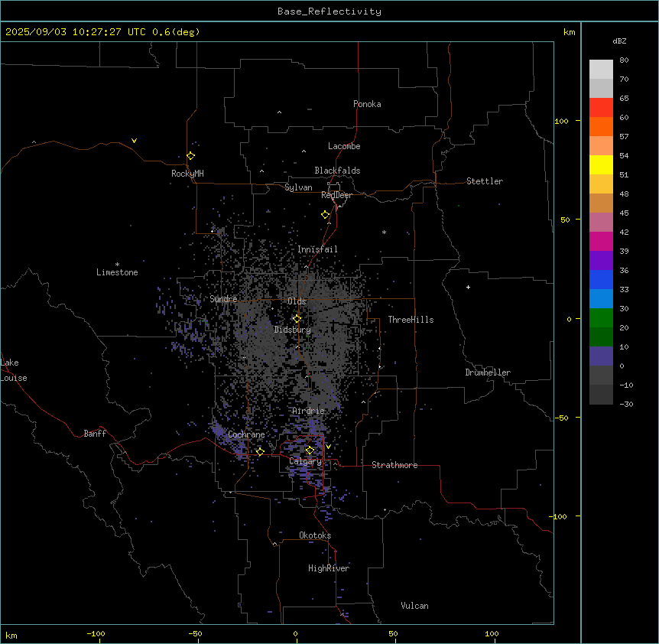This screenshot has height=644, width=659.
Task: Select the magenta swatch between 42 and 39 dBZ
Action: [x=601, y=242]
